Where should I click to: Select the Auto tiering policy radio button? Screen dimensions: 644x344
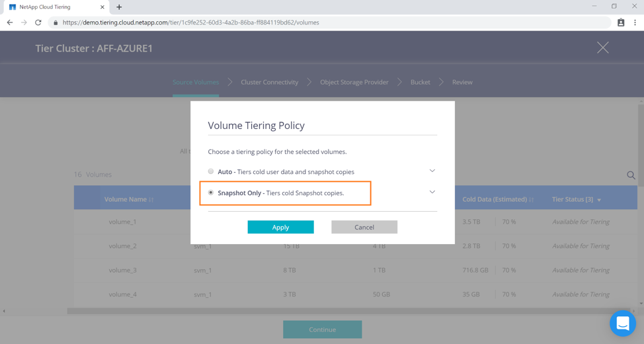coord(211,171)
